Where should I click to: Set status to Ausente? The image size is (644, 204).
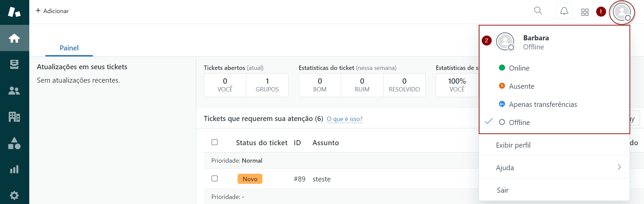[x=521, y=86]
